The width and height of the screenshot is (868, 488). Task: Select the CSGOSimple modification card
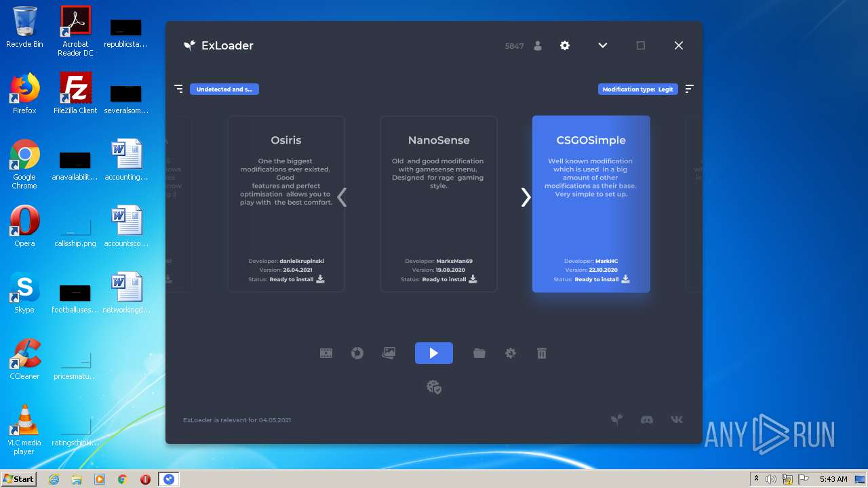tap(591, 204)
